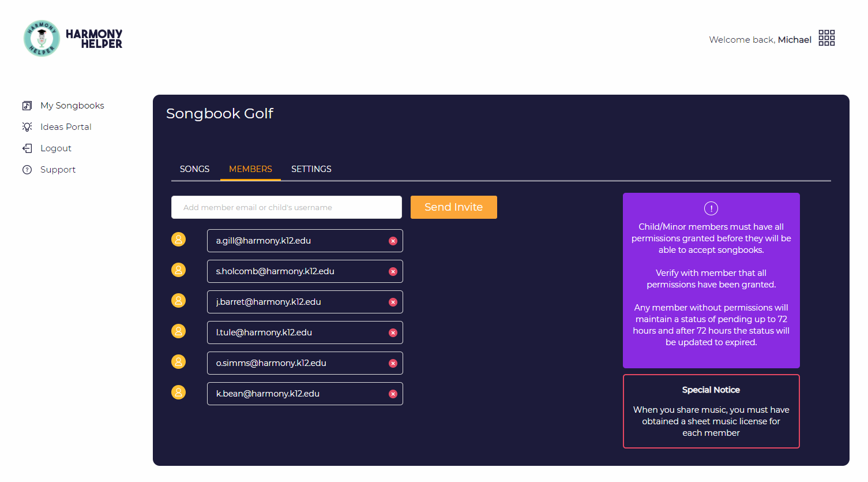Viewport: 868px width, 482px height.
Task: Click the o.simms@harmony.k12.edu member field
Action: coord(305,363)
